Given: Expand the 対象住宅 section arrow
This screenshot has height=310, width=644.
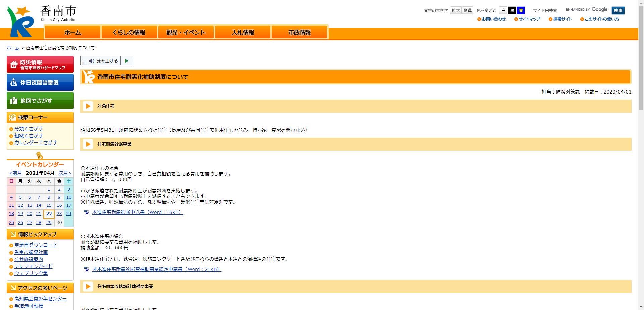Looking at the screenshot, I should pyautogui.click(x=88, y=106).
